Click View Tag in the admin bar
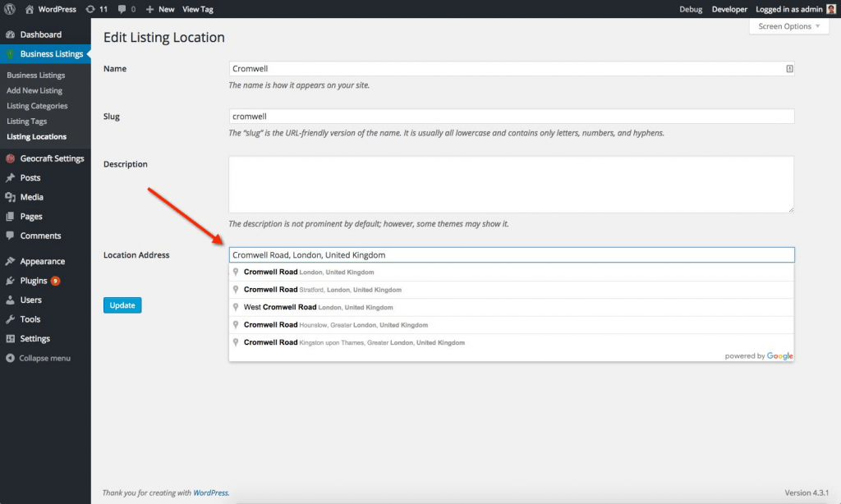The width and height of the screenshot is (841, 504). click(x=197, y=9)
